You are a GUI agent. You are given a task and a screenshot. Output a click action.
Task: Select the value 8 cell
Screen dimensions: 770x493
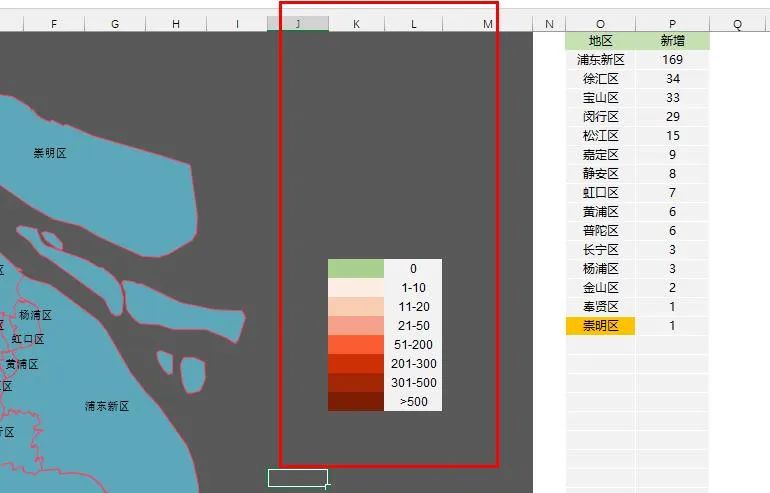click(x=672, y=173)
